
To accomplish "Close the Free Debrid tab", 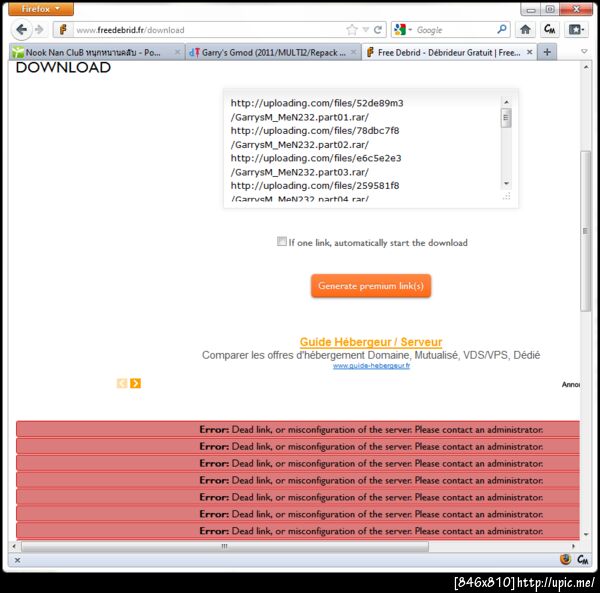I will [530, 52].
